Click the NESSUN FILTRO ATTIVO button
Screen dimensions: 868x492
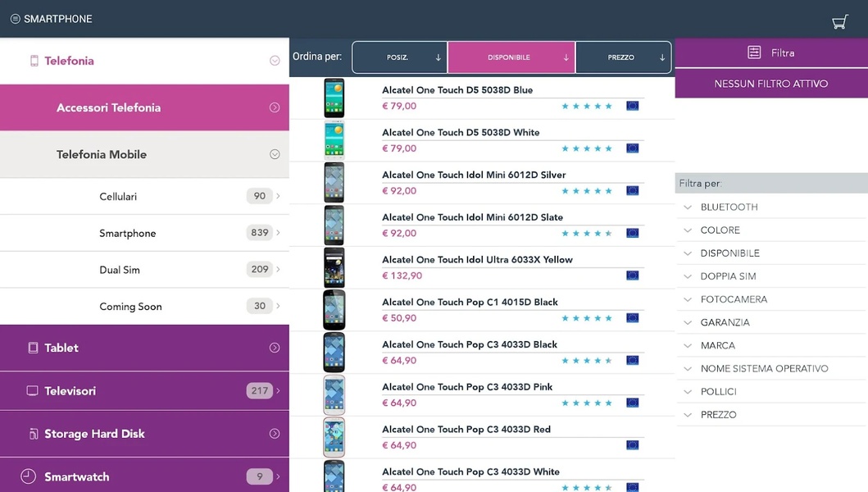pos(771,84)
